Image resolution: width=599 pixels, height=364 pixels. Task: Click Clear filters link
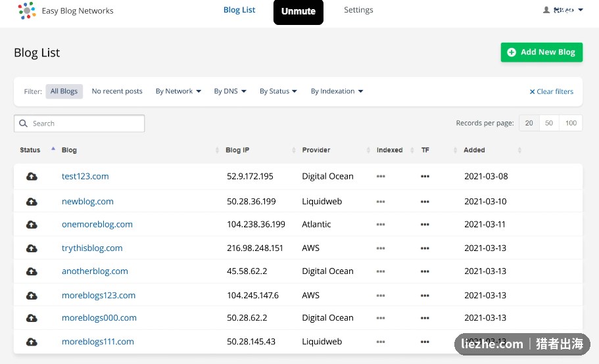point(551,91)
